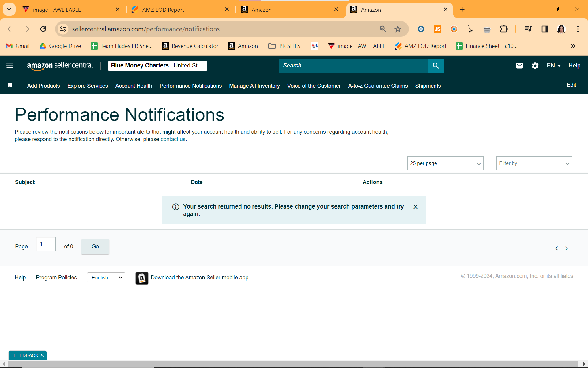Click the Seller Central search field
This screenshot has height=368, width=588.
click(353, 66)
